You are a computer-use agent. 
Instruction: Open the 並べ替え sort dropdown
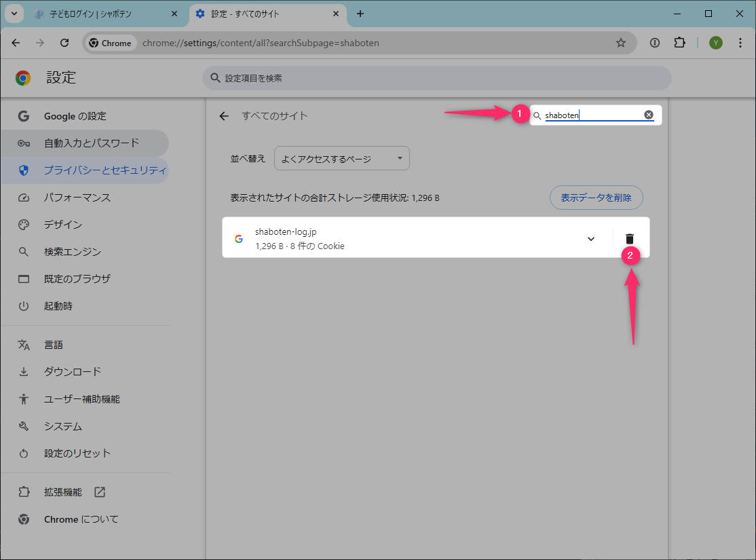click(342, 158)
